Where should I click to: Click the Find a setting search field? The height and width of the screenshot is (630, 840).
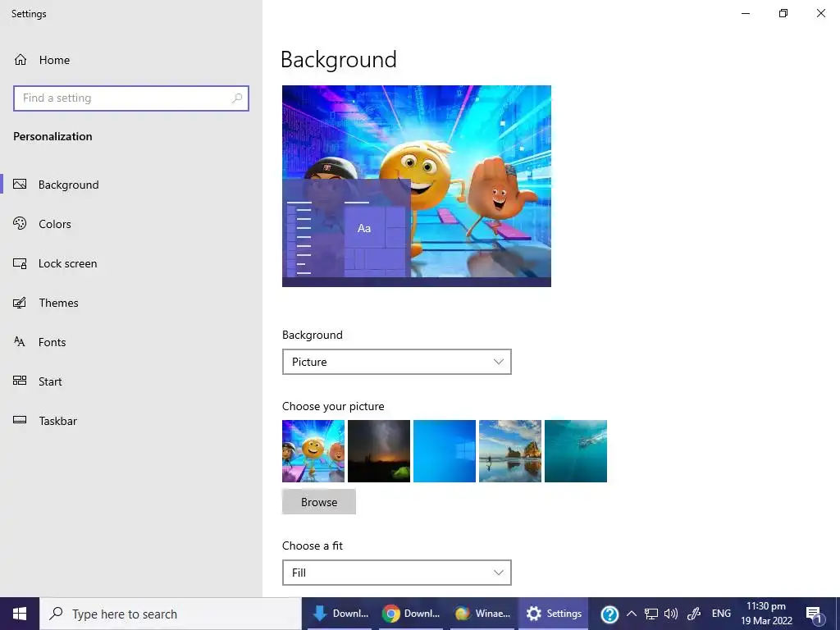coord(131,98)
